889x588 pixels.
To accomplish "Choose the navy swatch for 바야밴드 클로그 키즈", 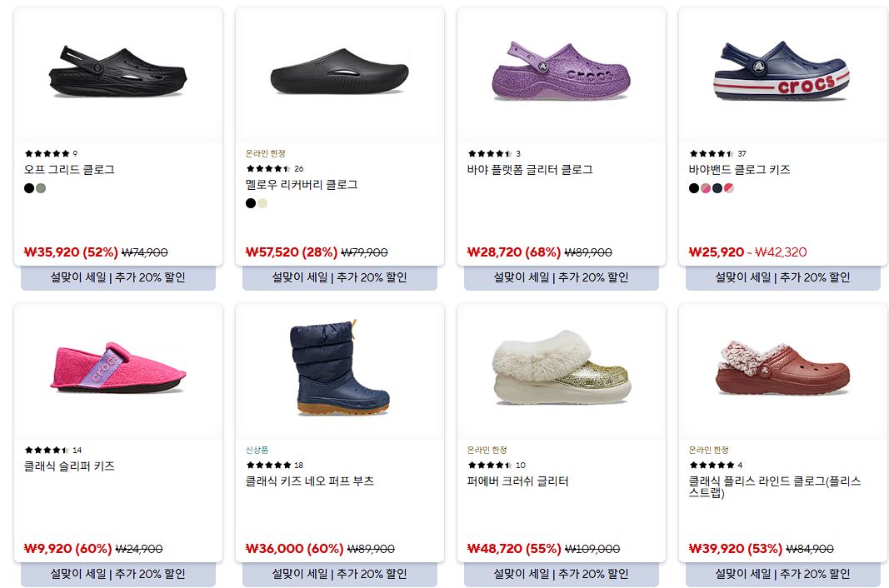I will (x=717, y=188).
